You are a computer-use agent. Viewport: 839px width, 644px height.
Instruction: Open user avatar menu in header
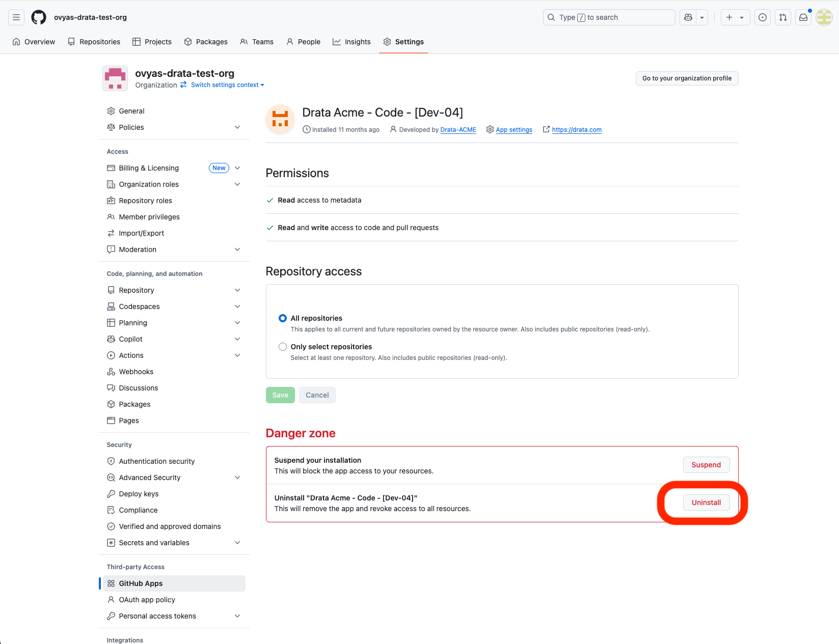click(824, 17)
